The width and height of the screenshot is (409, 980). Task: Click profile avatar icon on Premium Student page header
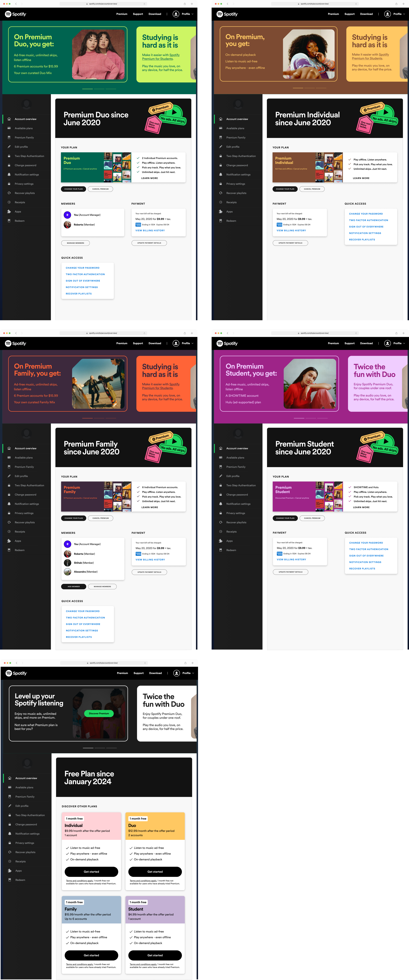pyautogui.click(x=387, y=343)
